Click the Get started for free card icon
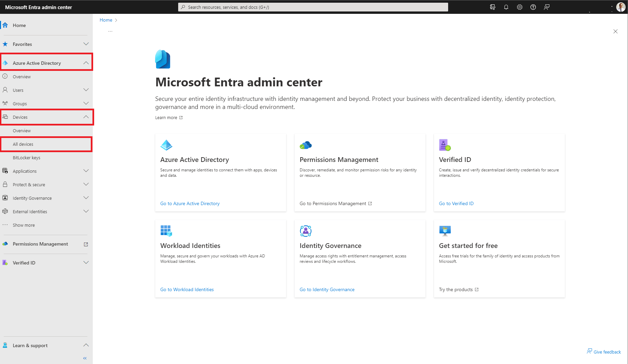This screenshot has height=364, width=628. [445, 231]
